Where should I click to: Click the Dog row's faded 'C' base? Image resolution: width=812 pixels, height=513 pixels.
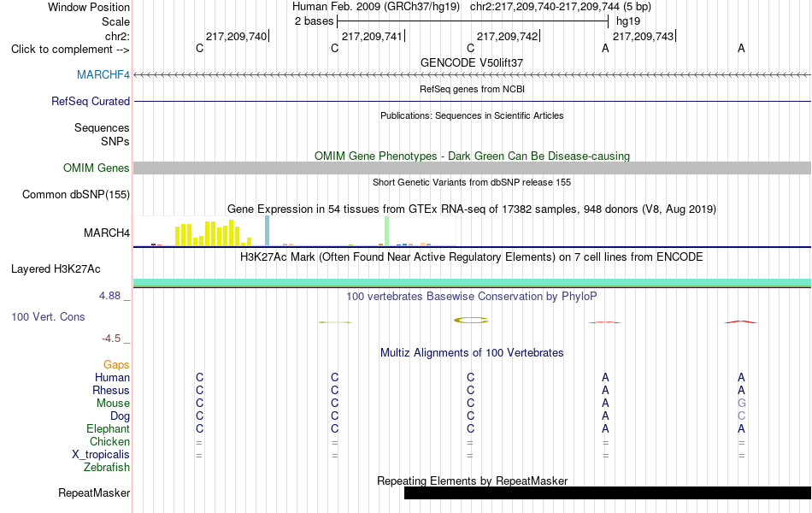[x=742, y=416]
